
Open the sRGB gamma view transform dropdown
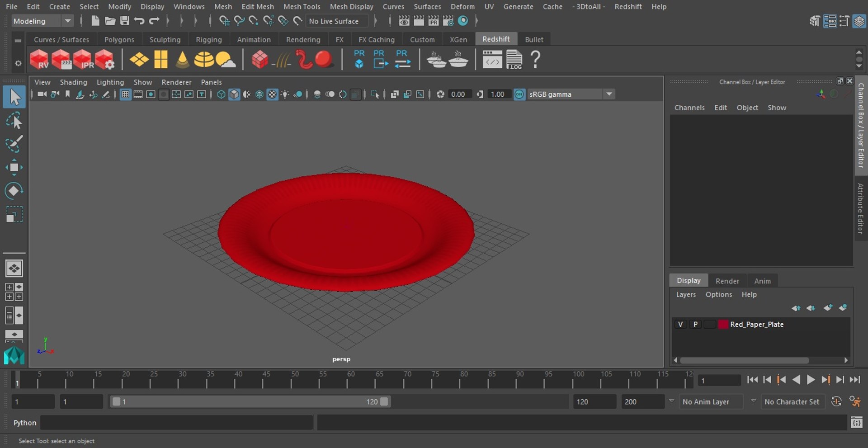click(x=571, y=94)
